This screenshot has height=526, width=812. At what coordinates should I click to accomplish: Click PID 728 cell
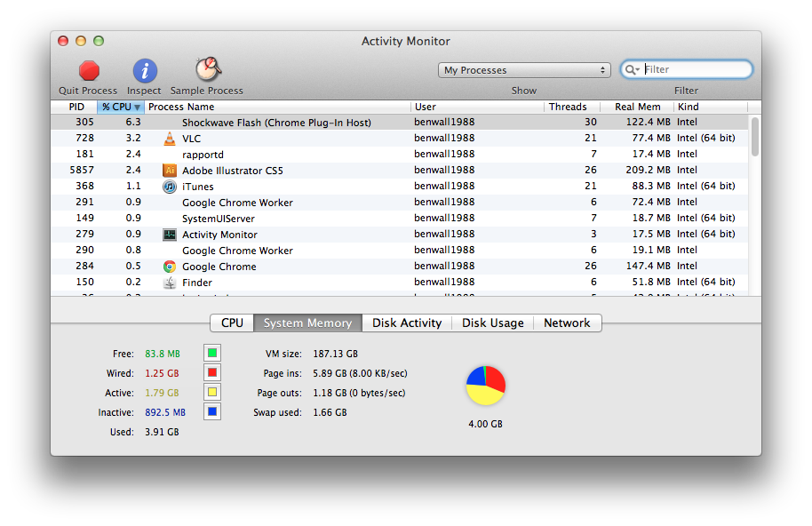pos(84,138)
